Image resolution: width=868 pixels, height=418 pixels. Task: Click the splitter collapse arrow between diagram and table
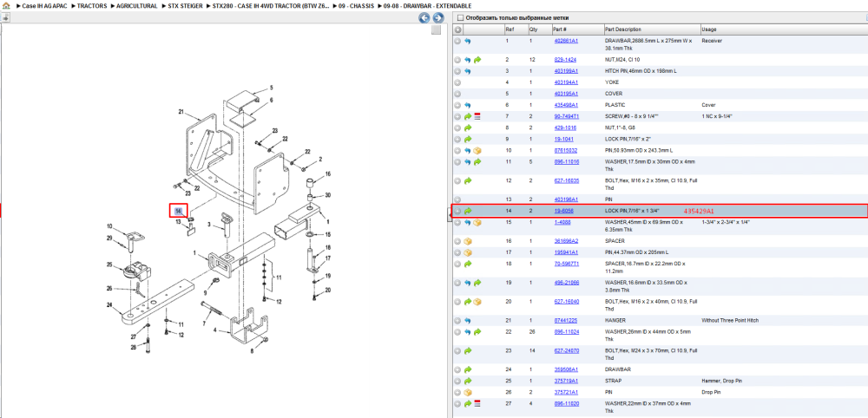[x=449, y=214]
